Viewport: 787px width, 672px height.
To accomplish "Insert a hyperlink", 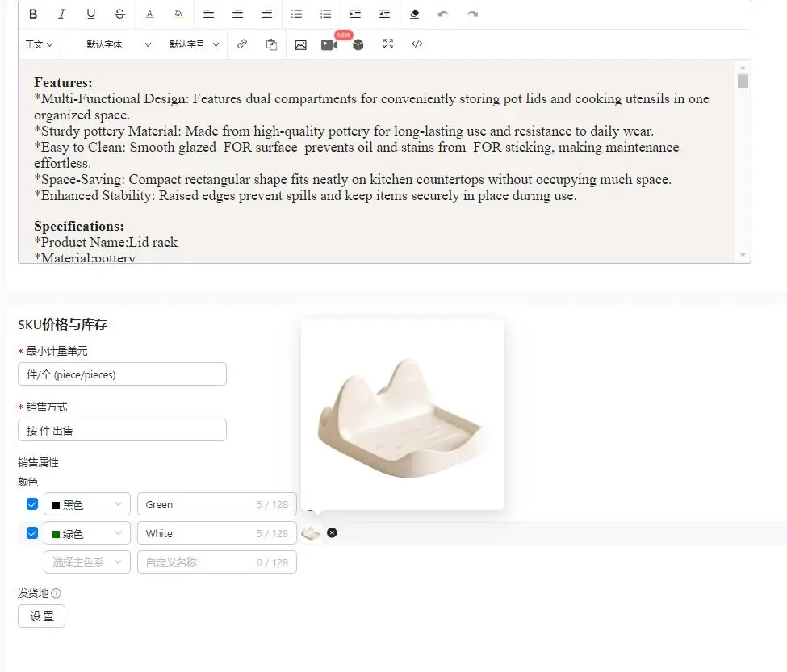I will pyautogui.click(x=242, y=44).
